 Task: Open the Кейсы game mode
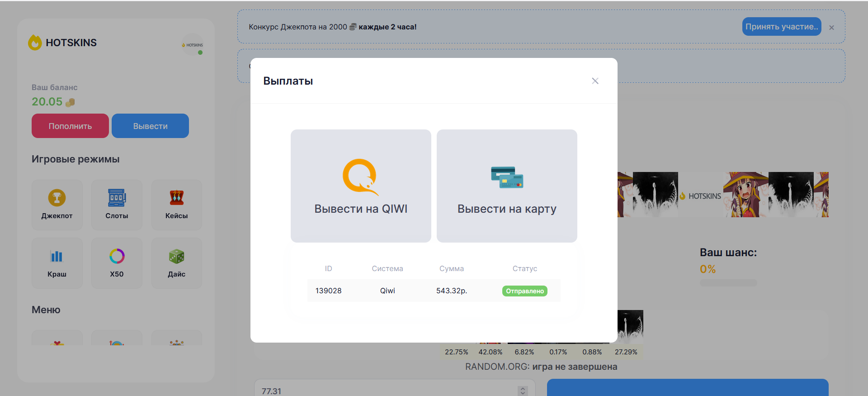[x=176, y=205]
